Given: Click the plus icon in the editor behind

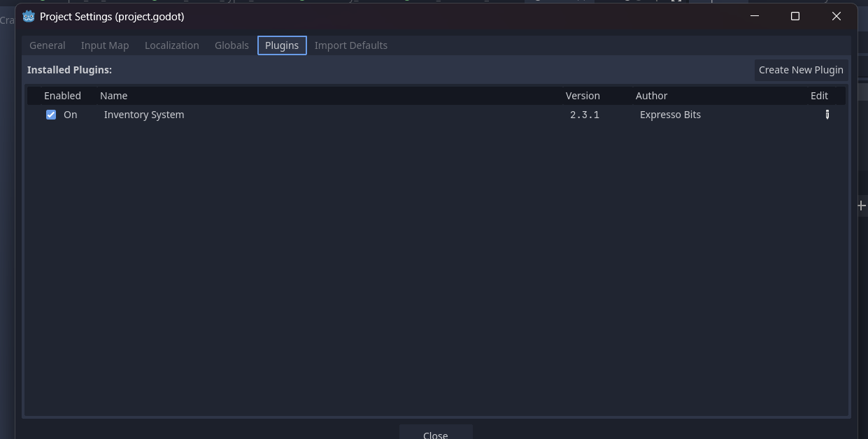Looking at the screenshot, I should [862, 206].
